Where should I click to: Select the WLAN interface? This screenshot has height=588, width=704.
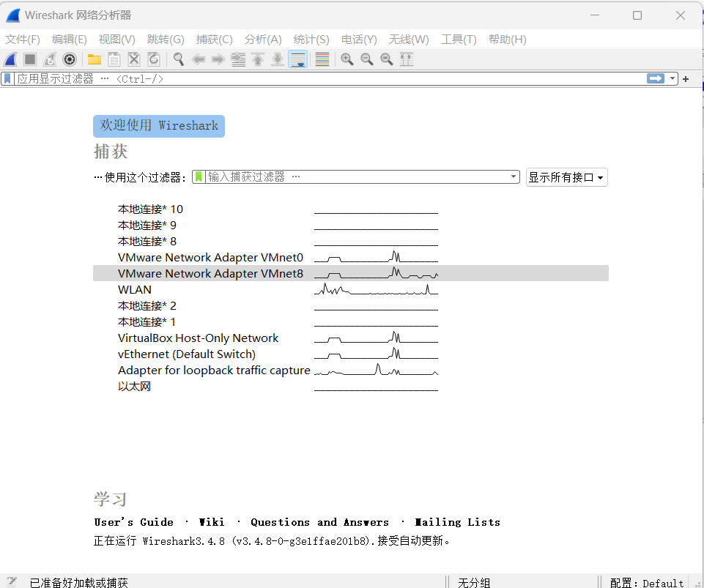point(135,289)
